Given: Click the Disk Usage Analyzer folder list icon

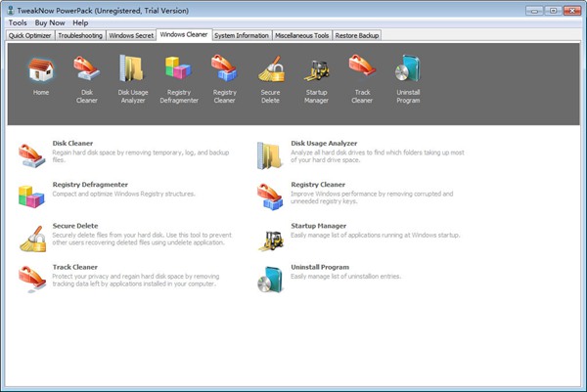Looking at the screenshot, I should [x=269, y=156].
